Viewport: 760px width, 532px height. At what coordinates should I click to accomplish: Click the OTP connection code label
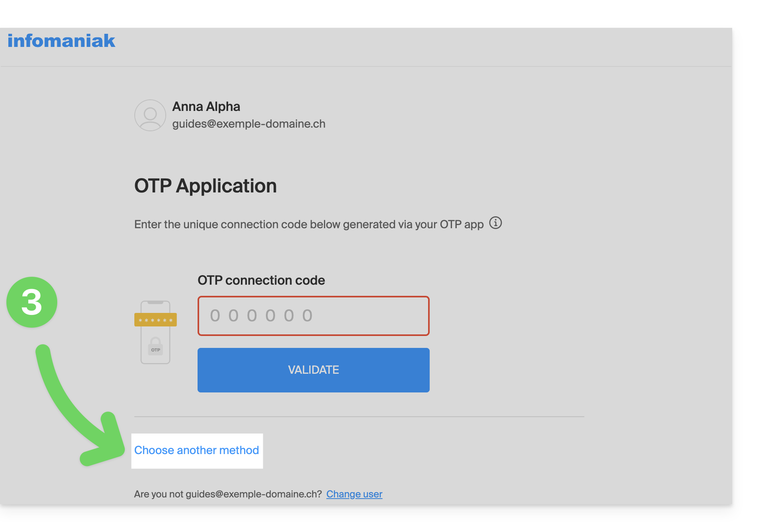261,280
